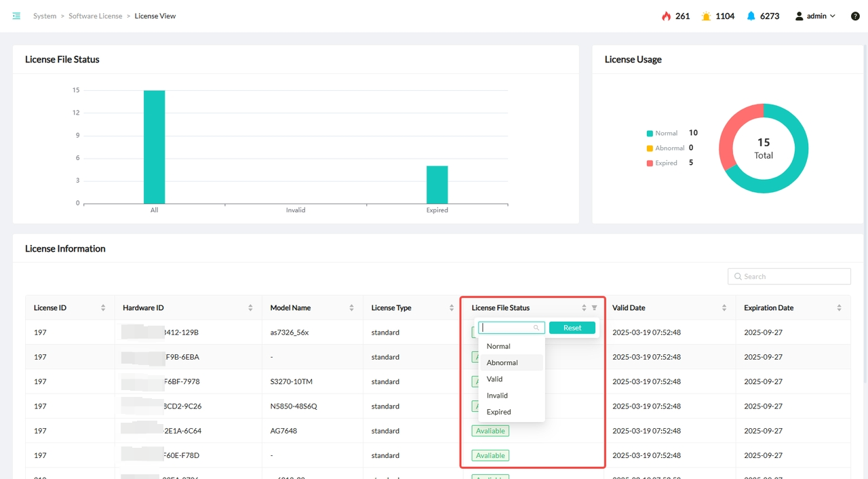Sort by Expiration Date column arrows

[x=839, y=308]
